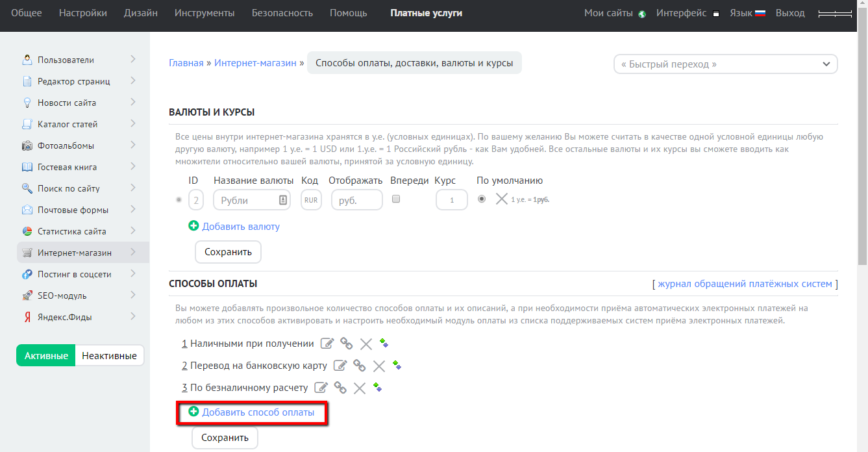Click the Добавить способ оплаты link
Viewport: 868px width, 452px height.
(x=258, y=412)
